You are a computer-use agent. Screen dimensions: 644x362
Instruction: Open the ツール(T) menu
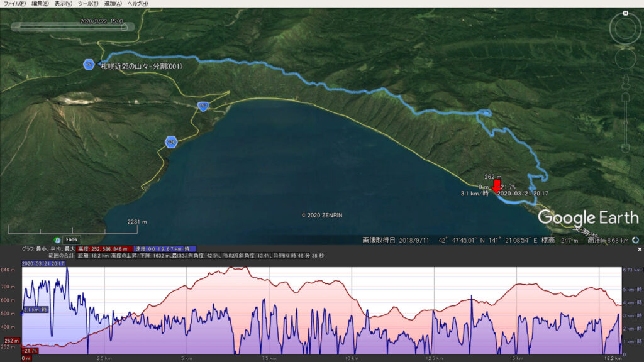(x=89, y=4)
